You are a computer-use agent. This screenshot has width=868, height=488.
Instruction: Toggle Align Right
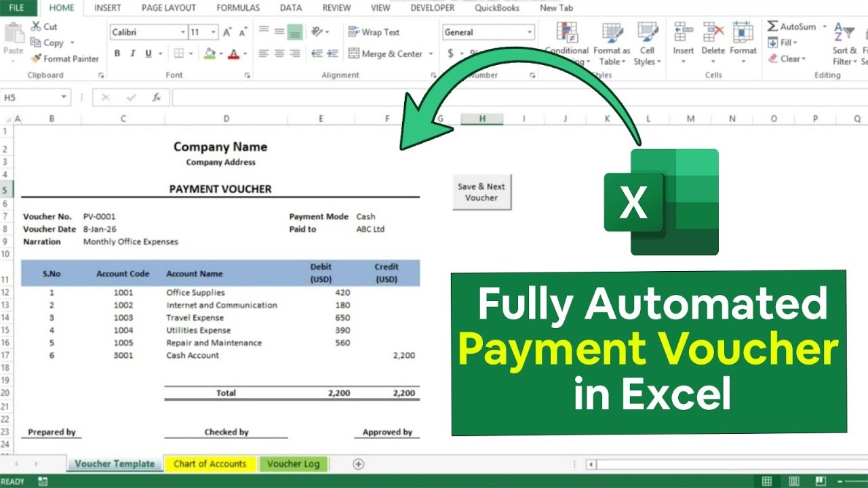click(294, 54)
